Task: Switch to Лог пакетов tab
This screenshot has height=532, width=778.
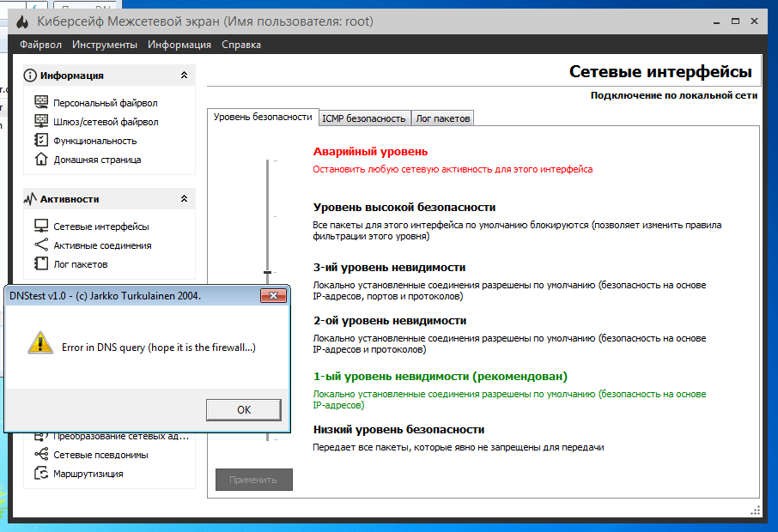Action: (x=442, y=118)
